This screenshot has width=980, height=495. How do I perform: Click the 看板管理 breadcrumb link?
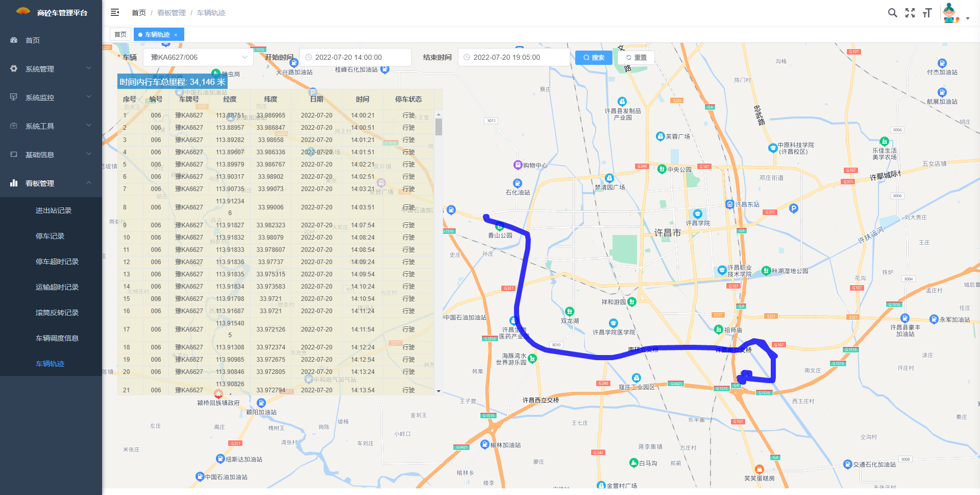pyautogui.click(x=171, y=13)
